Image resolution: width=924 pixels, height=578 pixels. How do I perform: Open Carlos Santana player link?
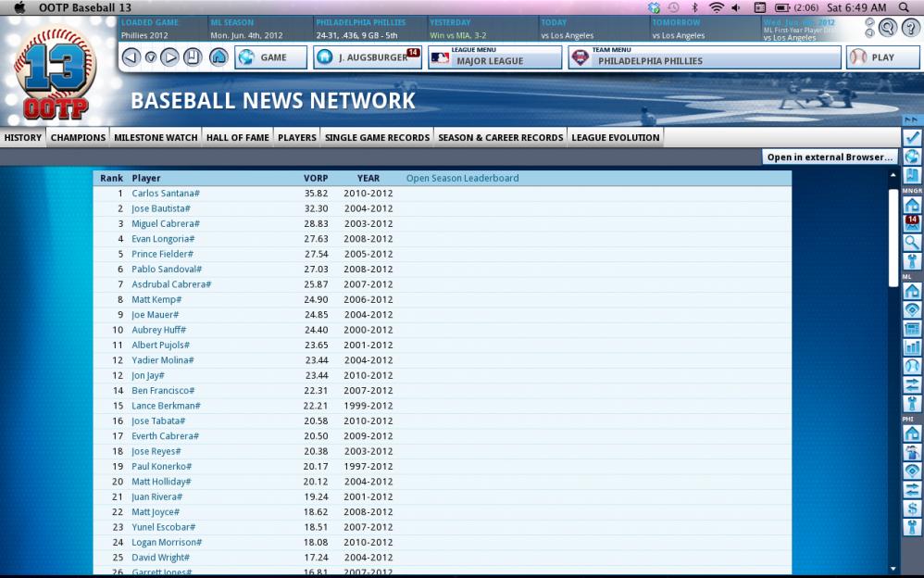click(165, 194)
